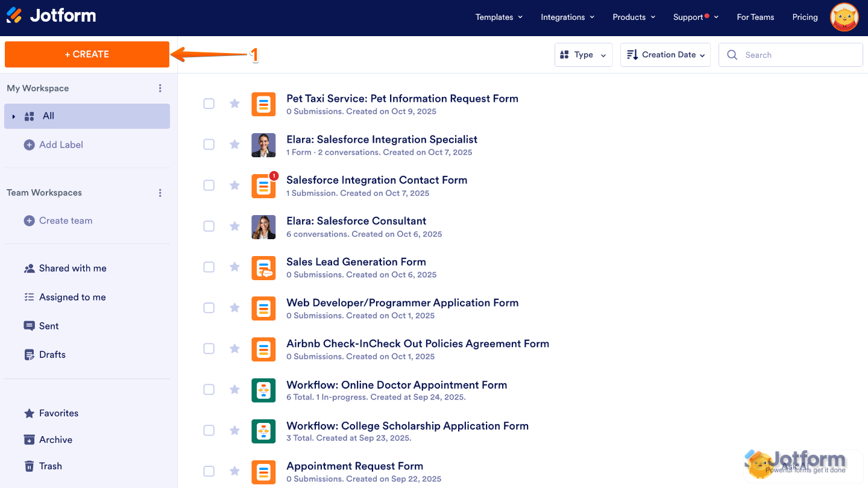Open the user avatar menu
This screenshot has height=488, width=868.
[x=844, y=17]
